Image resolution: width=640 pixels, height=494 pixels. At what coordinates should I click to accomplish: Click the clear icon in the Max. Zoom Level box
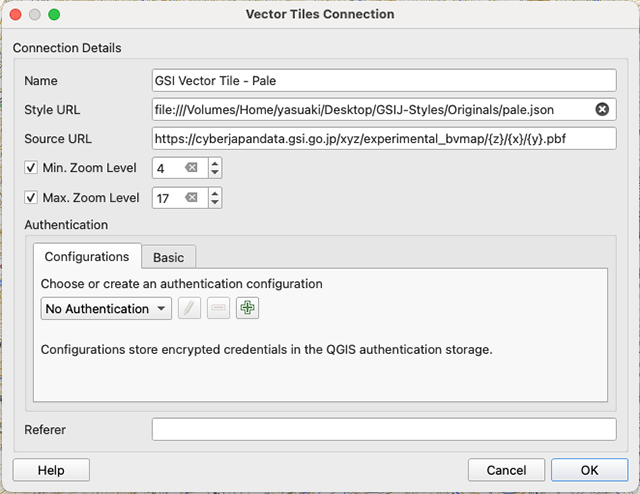pos(191,198)
